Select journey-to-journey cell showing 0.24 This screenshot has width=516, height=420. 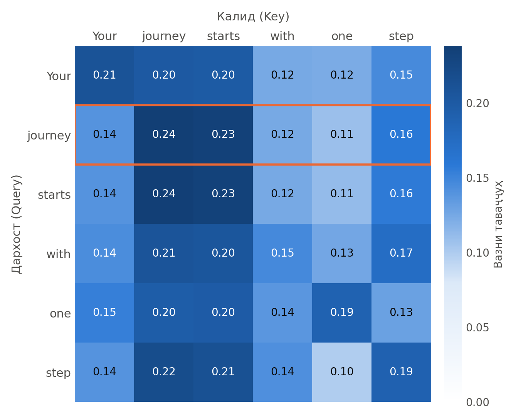[164, 135]
